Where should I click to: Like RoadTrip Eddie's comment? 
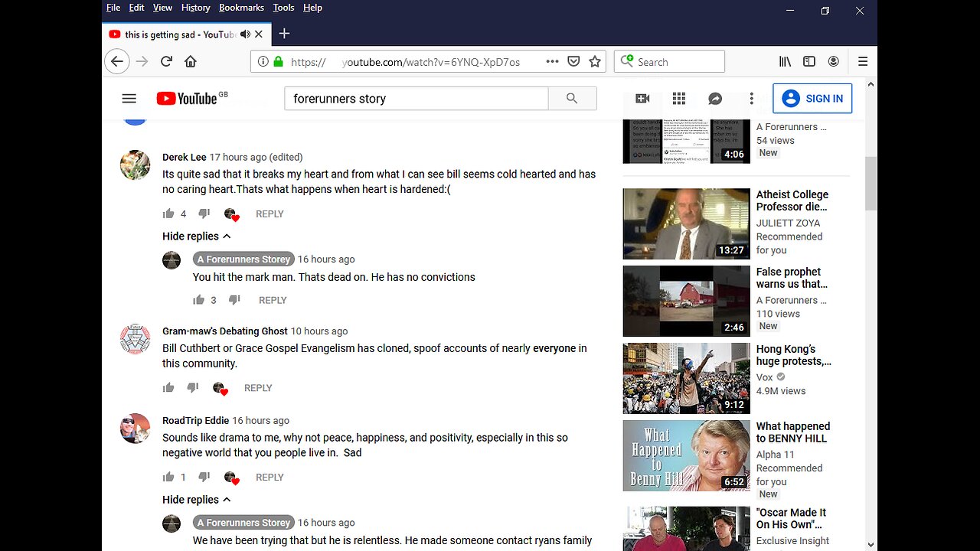pyautogui.click(x=168, y=477)
